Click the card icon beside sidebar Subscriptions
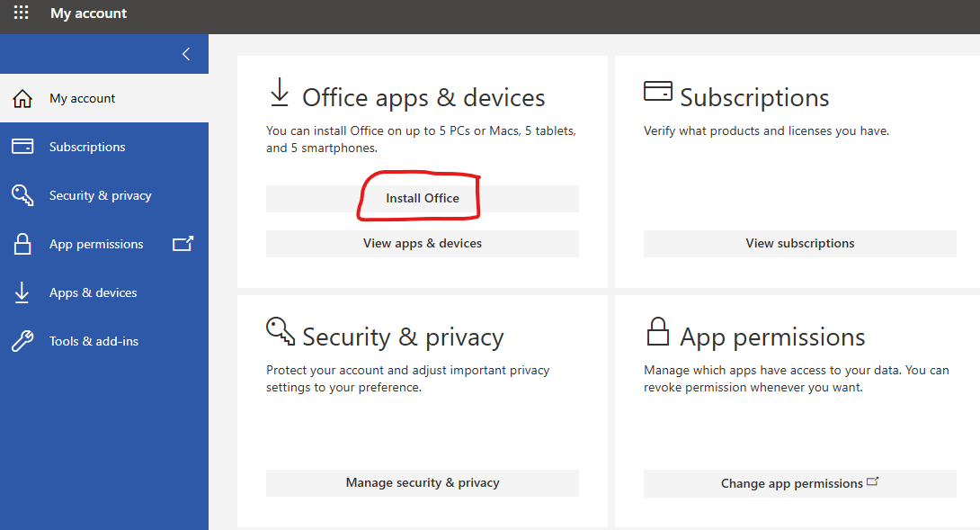Screen dimensions: 980x530 coord(22,147)
